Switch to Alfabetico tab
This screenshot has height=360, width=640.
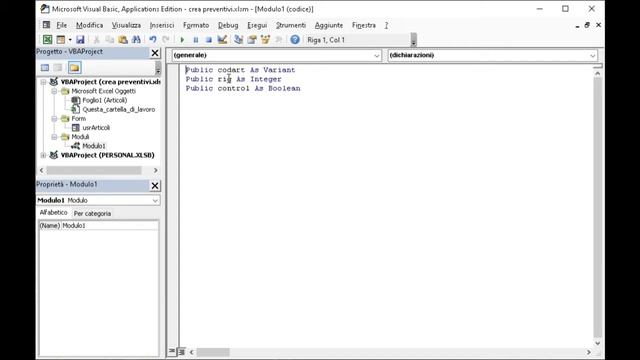coord(53,213)
